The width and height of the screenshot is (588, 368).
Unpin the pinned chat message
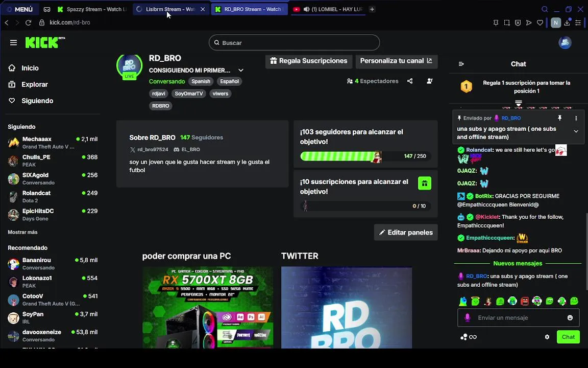pyautogui.click(x=559, y=118)
